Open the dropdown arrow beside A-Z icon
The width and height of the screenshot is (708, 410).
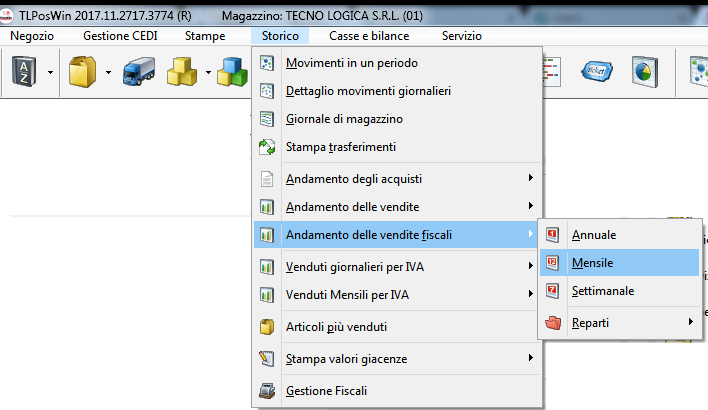pyautogui.click(x=49, y=71)
